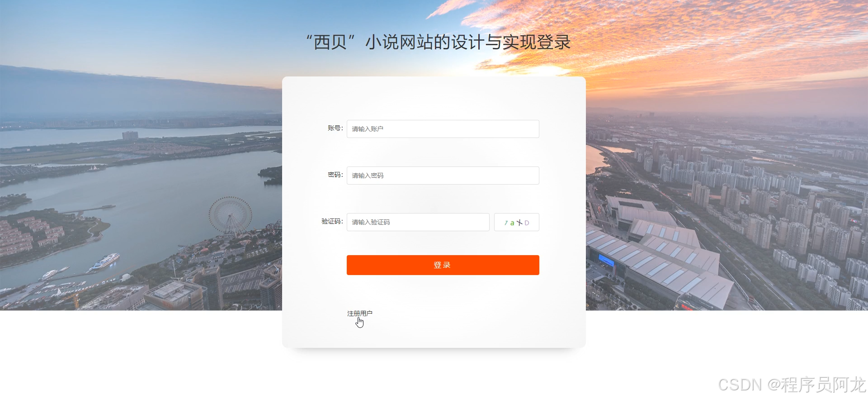Click the 账号: field label
This screenshot has height=399, width=868.
[335, 128]
